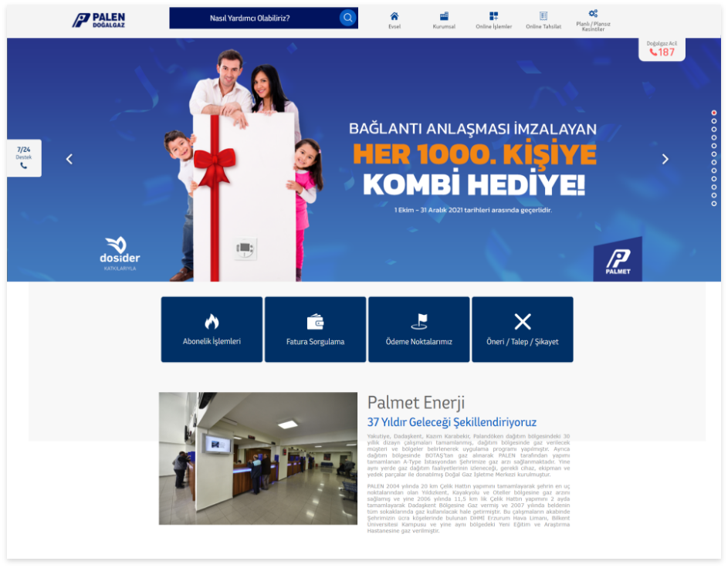Open the Fatura Sorgulama tile
728x568 pixels.
pos(315,330)
